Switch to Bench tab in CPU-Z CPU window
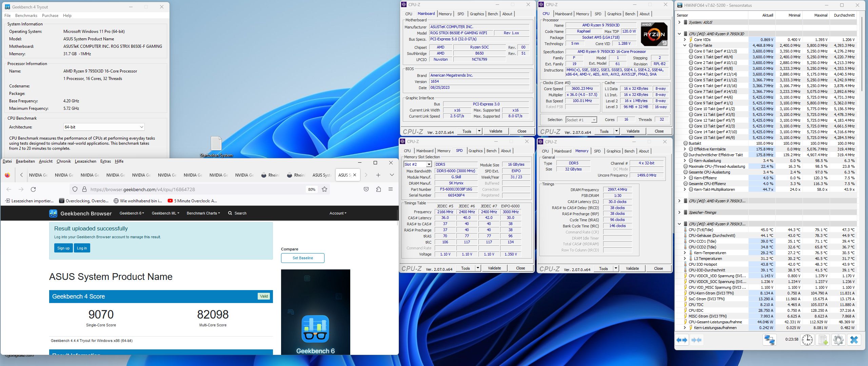This screenshot has width=868, height=366. coord(630,14)
